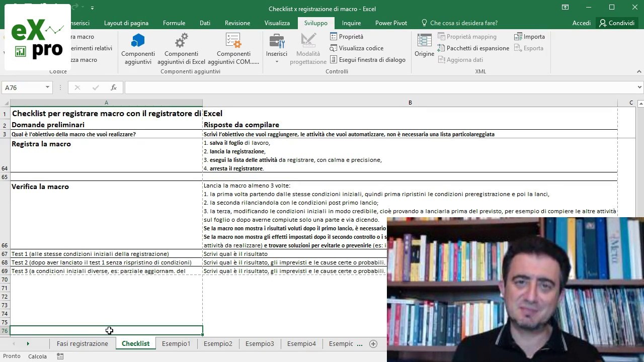Click the Name Box showing A76
644x362 pixels.
23,87
